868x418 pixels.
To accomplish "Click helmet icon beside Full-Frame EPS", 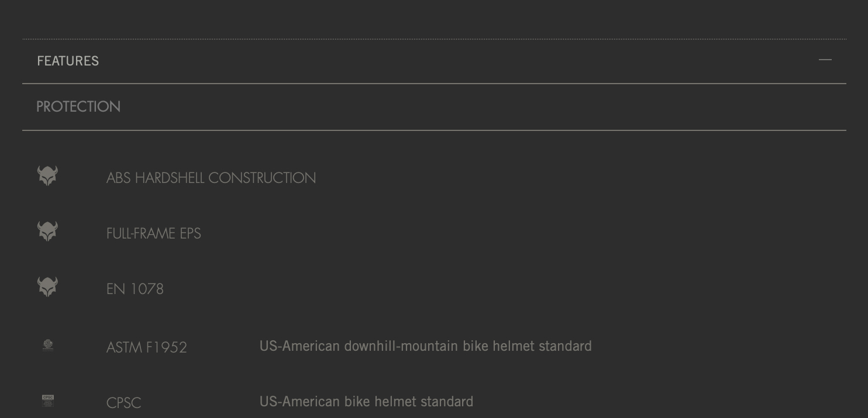I will pyautogui.click(x=47, y=231).
